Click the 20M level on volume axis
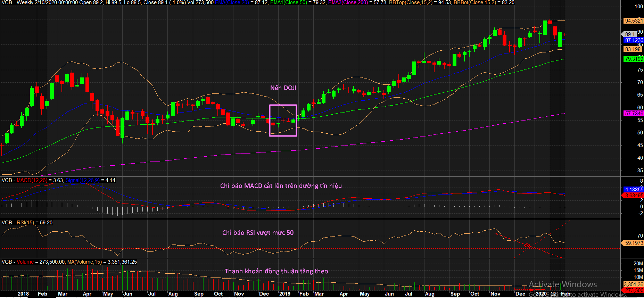The height and width of the screenshot is (298, 644). 638,264
